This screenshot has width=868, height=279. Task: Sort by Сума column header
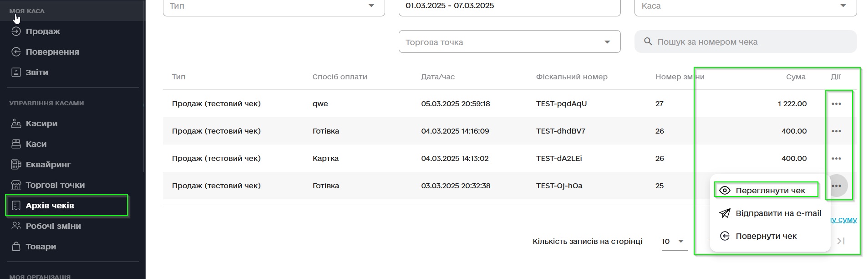point(796,77)
